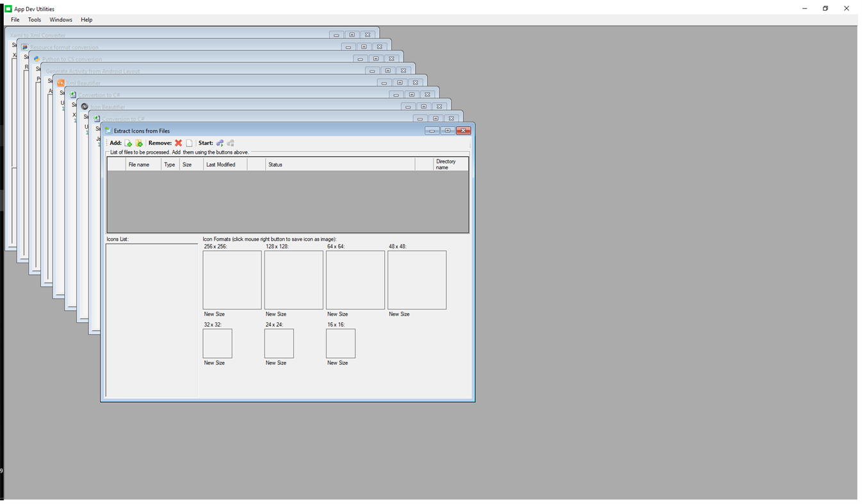
Task: Click the Convertion to C# window icon
Action: pos(73,95)
